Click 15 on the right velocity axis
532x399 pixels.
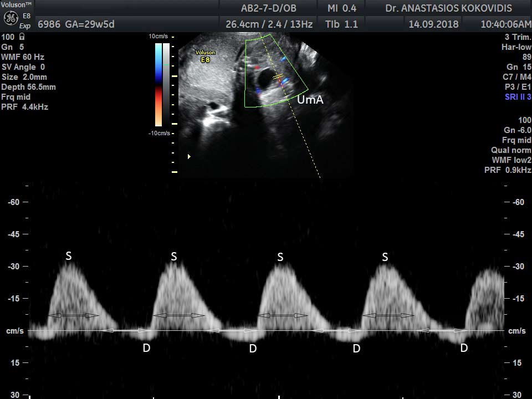[516, 362]
